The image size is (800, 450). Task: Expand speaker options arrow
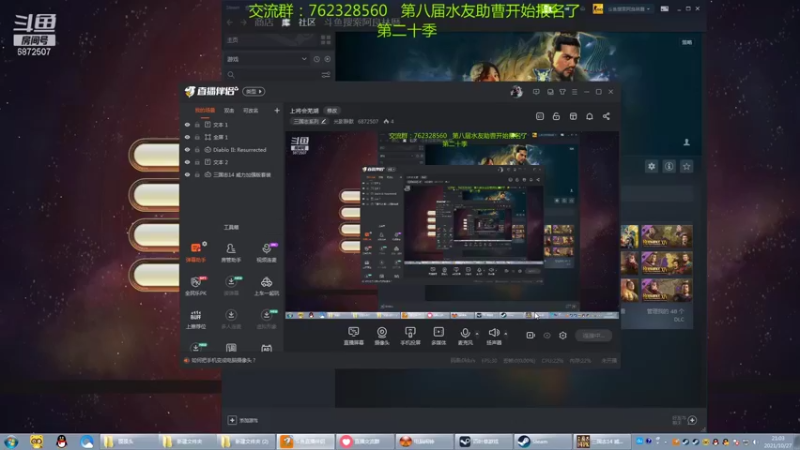[x=506, y=334]
